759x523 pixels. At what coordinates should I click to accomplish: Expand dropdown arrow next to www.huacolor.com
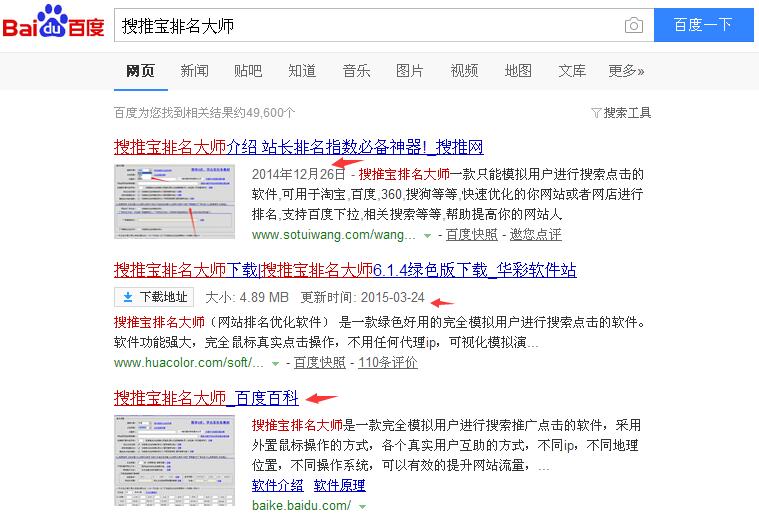point(275,364)
